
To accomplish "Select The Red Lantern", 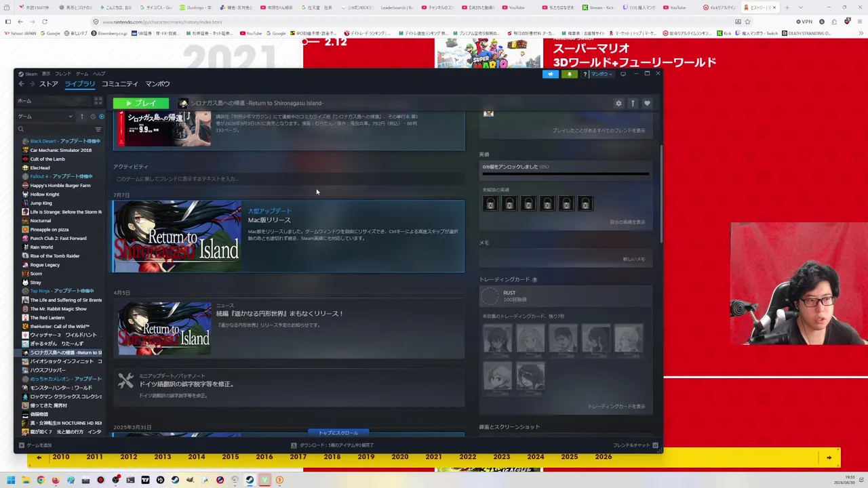I will pyautogui.click(x=62, y=317).
